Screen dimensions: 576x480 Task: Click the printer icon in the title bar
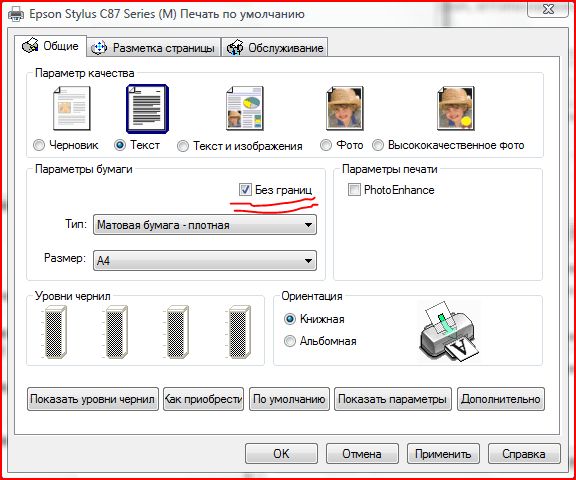16,14
